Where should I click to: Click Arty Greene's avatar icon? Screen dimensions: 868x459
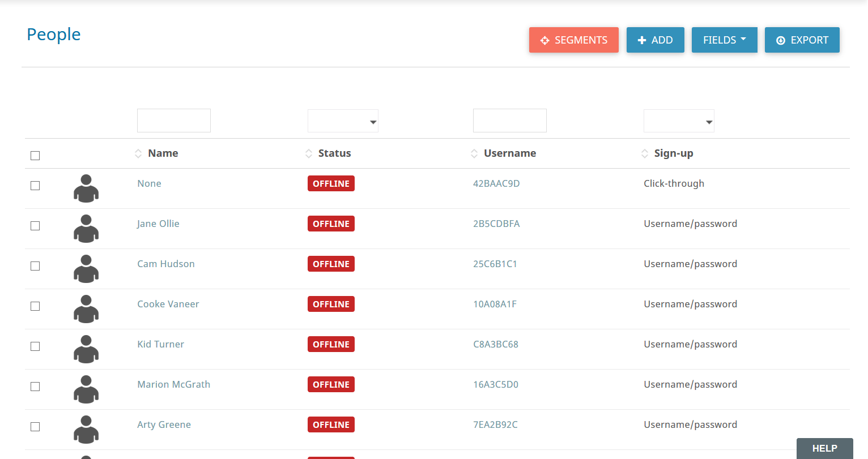86,430
